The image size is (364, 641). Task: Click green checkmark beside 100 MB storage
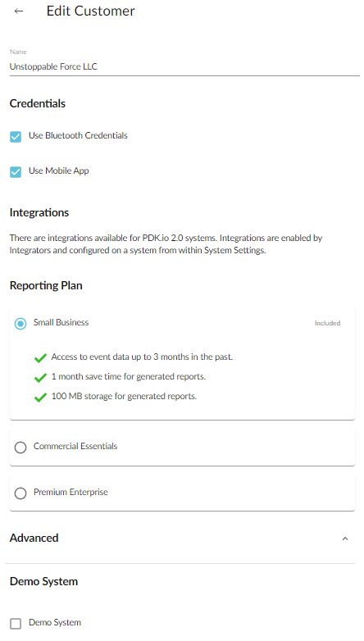(x=40, y=398)
